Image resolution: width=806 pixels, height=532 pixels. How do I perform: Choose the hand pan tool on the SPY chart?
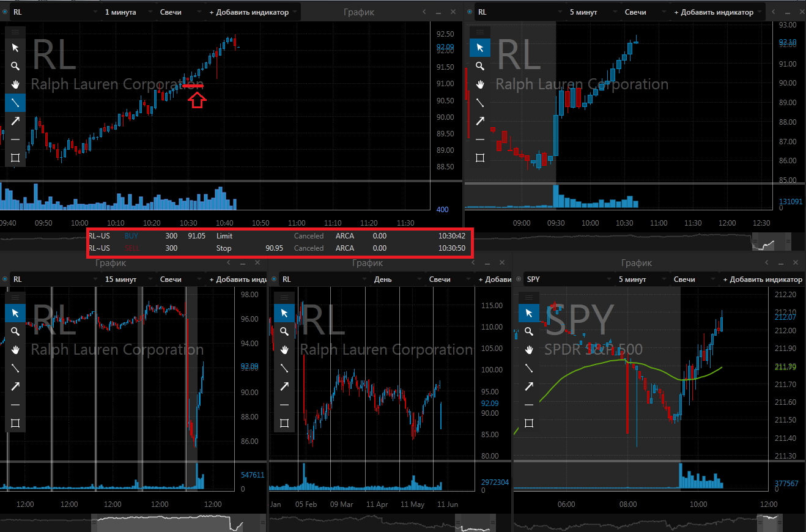pos(529,349)
